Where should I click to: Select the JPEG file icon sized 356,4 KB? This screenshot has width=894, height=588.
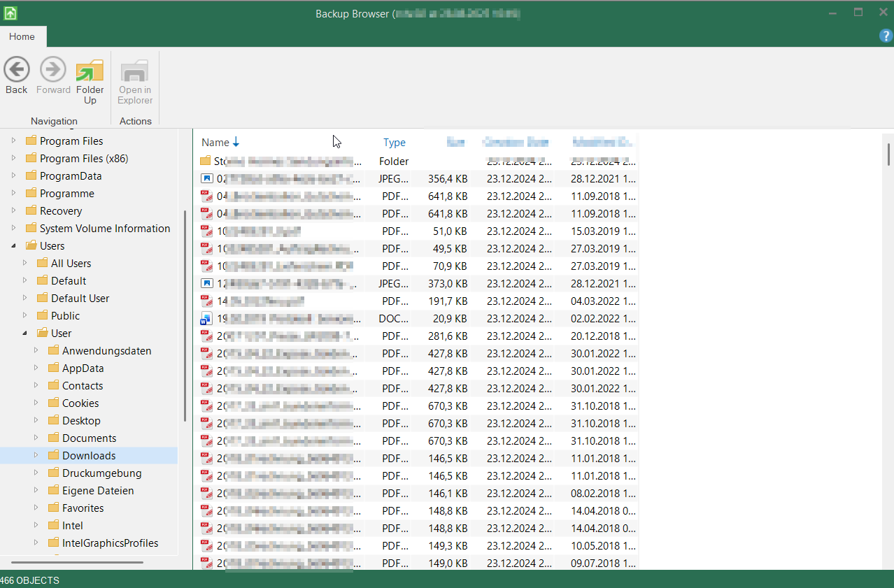coord(206,178)
